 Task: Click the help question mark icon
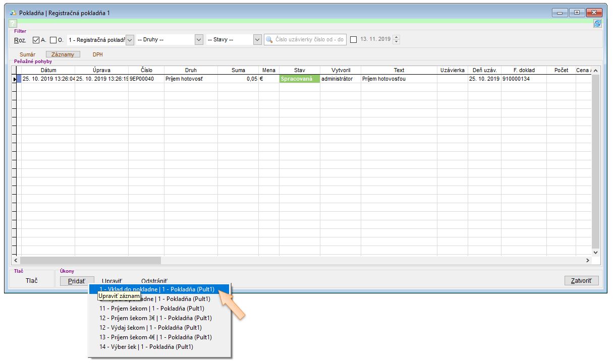pyautogui.click(x=13, y=23)
